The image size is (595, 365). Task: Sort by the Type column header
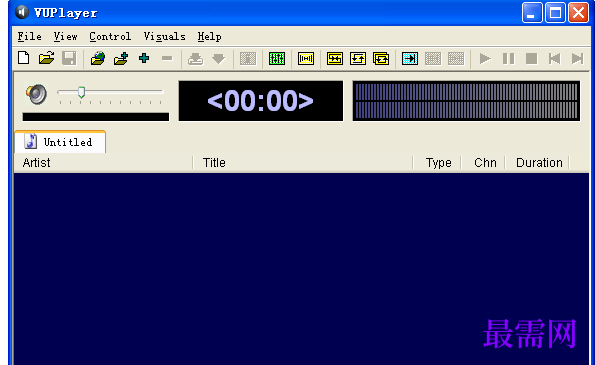click(437, 163)
